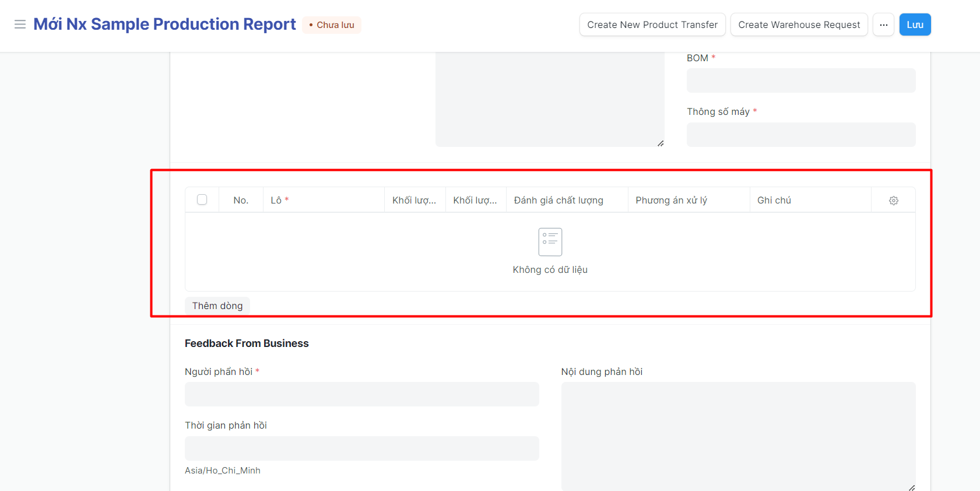
Task: Click Create Warehouse Request button
Action: click(799, 24)
